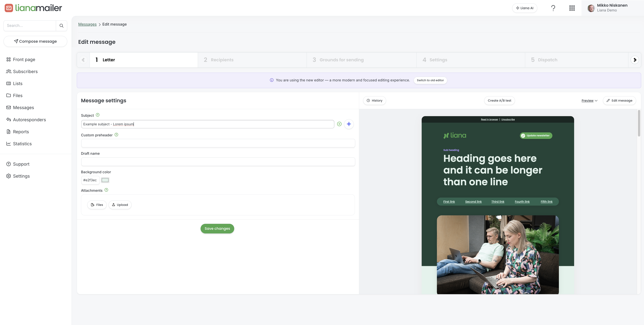Screen dimensions: 644x325
Task: Click the sidebar Search field
Action: (30, 26)
